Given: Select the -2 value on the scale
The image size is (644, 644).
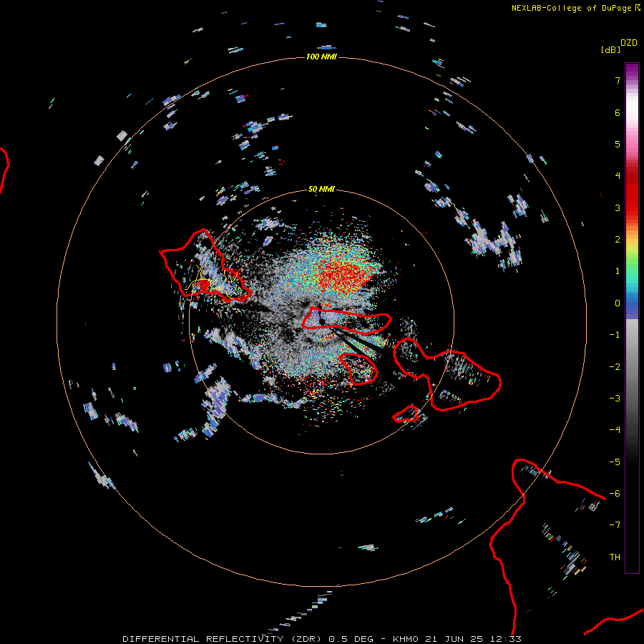Looking at the screenshot, I should (x=615, y=366).
